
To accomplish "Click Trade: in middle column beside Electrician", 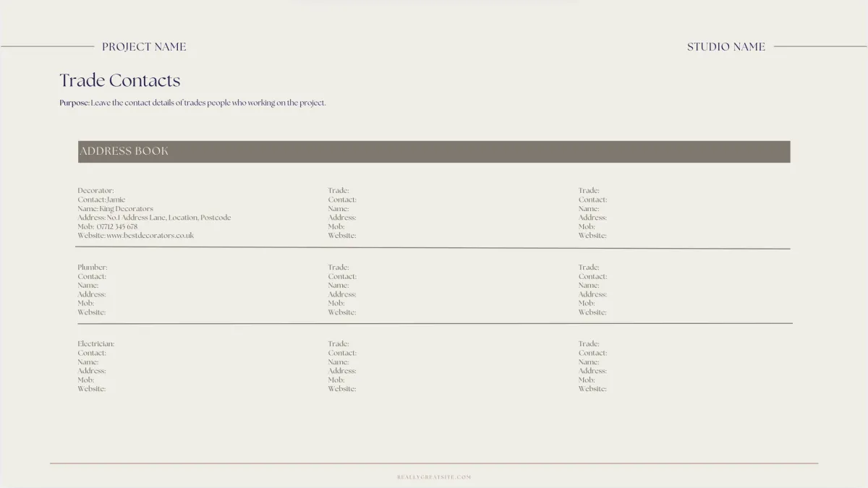I will point(339,344).
